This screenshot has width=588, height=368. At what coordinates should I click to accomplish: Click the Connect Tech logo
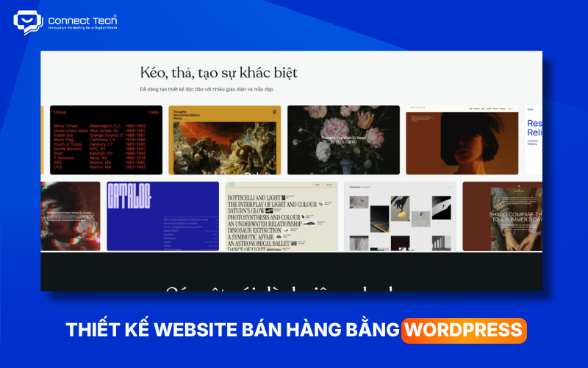[65, 23]
